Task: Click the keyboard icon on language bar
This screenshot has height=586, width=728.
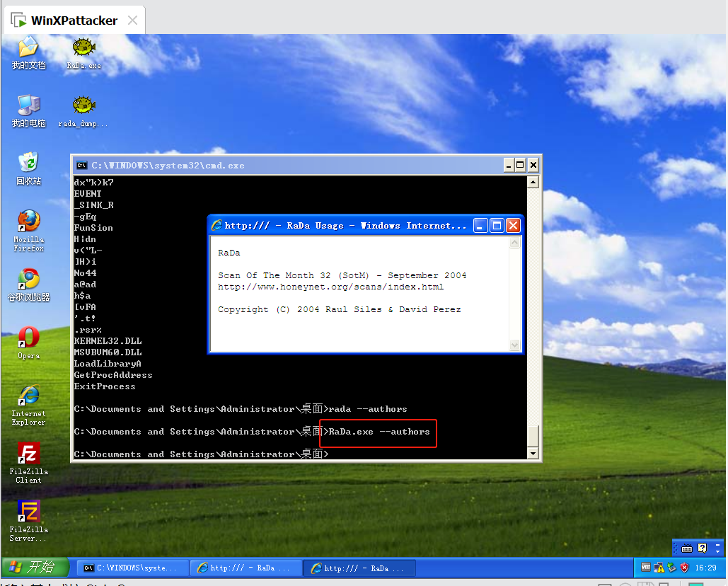Action: pos(687,548)
